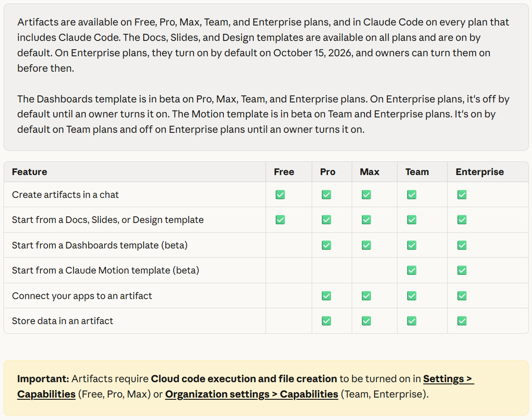Click the Max checkmark in the Dashboards template row

[366, 245]
